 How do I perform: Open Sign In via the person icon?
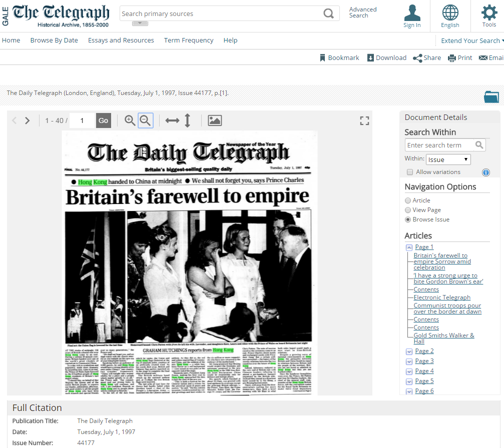coord(412,16)
